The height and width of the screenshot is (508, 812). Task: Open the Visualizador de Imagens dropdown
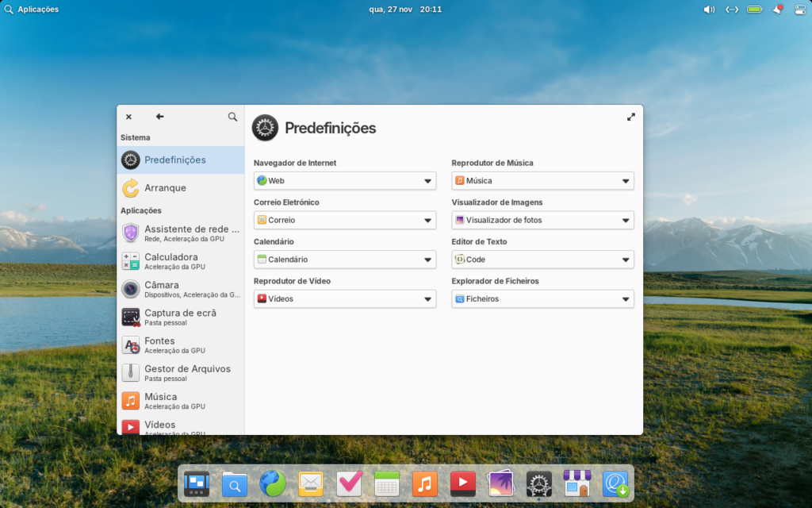542,221
